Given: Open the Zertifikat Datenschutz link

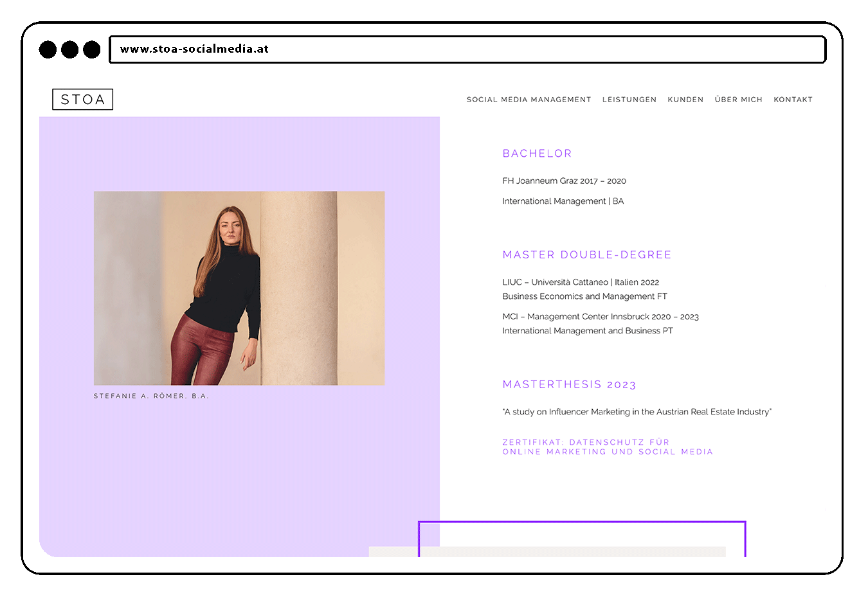Looking at the screenshot, I should [608, 447].
